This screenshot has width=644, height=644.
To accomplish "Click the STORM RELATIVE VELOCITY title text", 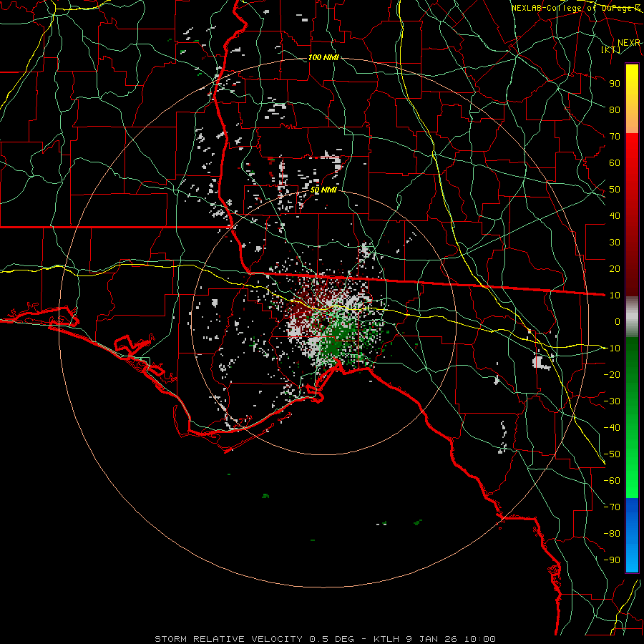I will pyautogui.click(x=228, y=639).
